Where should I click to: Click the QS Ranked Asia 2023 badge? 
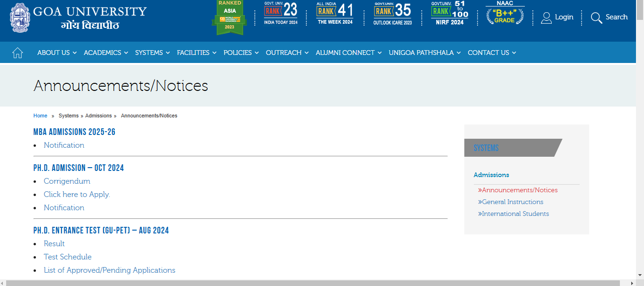230,18
